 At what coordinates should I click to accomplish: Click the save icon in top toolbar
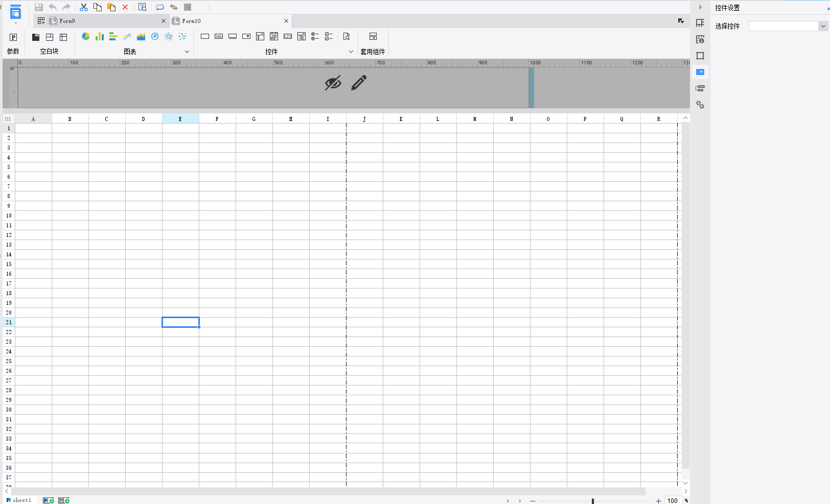coord(38,7)
